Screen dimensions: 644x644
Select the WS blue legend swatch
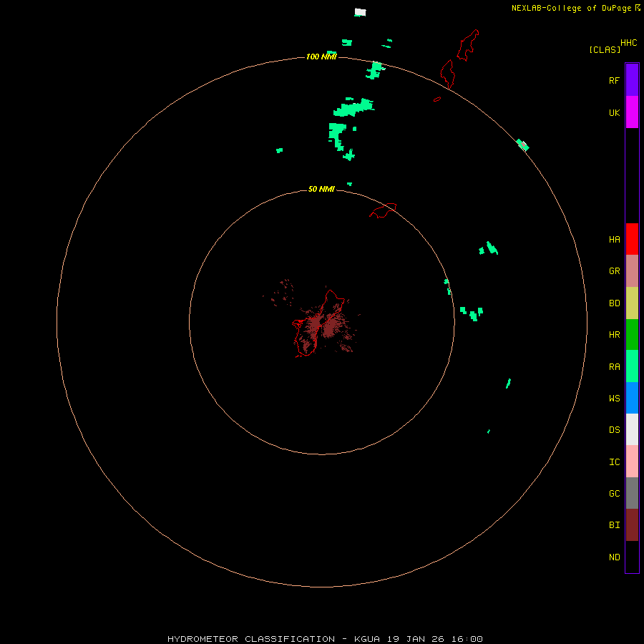pyautogui.click(x=632, y=398)
